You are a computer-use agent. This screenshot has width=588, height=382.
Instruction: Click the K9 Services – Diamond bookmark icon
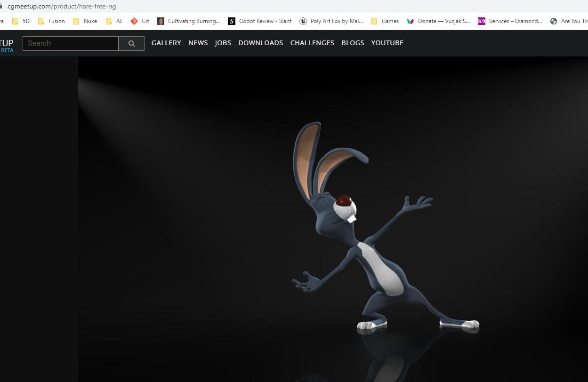pyautogui.click(x=481, y=21)
